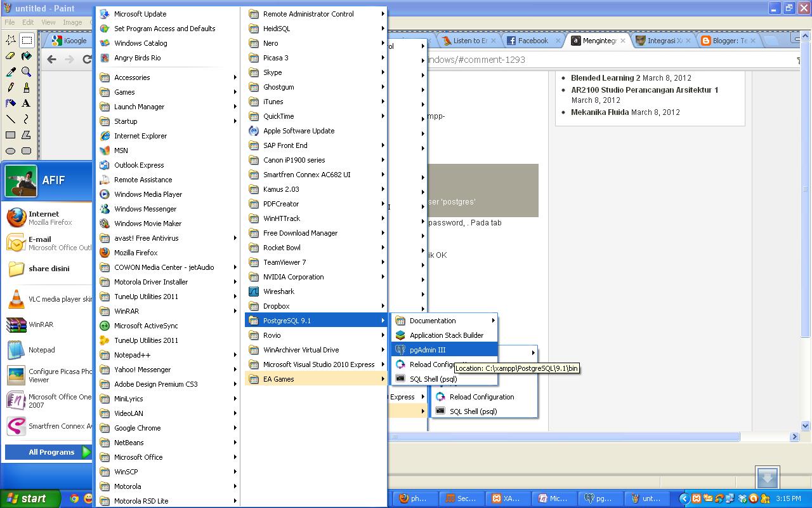Click the Paint vertical scrollbar down arrow
Image resolution: width=812 pixels, height=508 pixels.
coord(806,426)
